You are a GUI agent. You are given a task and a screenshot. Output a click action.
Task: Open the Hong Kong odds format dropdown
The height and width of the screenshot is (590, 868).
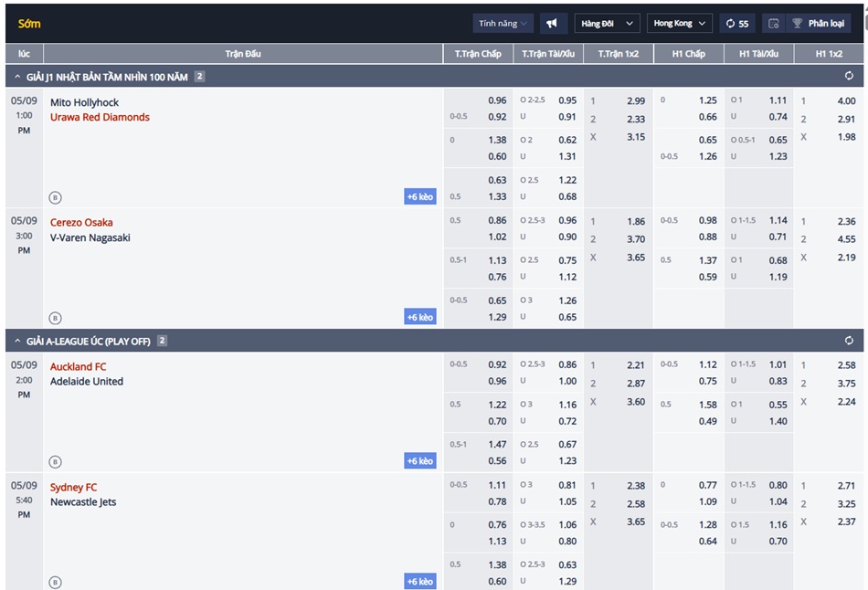click(x=679, y=23)
